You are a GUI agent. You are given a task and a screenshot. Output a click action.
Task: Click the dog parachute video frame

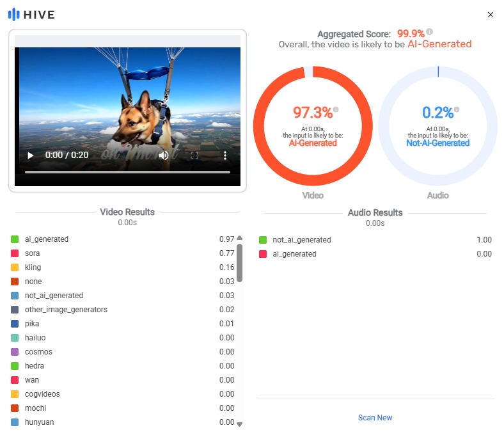coord(127,109)
